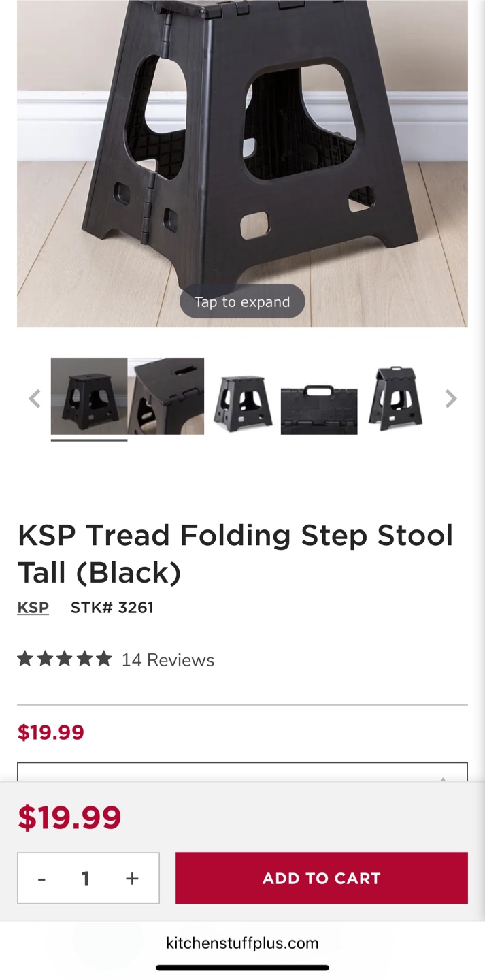Click the product title heading

[x=235, y=553]
